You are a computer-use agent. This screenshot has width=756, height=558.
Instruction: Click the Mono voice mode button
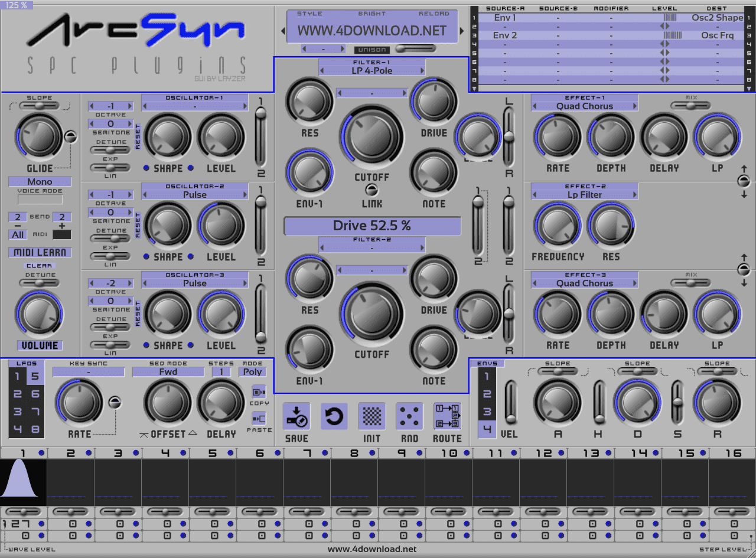(x=40, y=181)
